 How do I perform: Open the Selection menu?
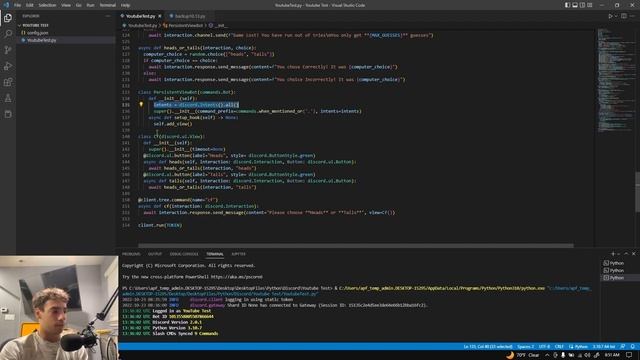point(47,5)
